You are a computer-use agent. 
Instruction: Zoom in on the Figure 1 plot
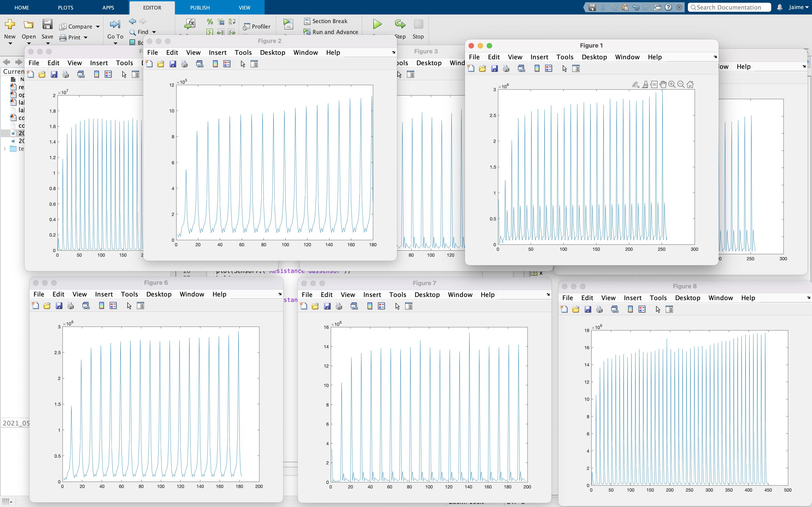click(672, 84)
